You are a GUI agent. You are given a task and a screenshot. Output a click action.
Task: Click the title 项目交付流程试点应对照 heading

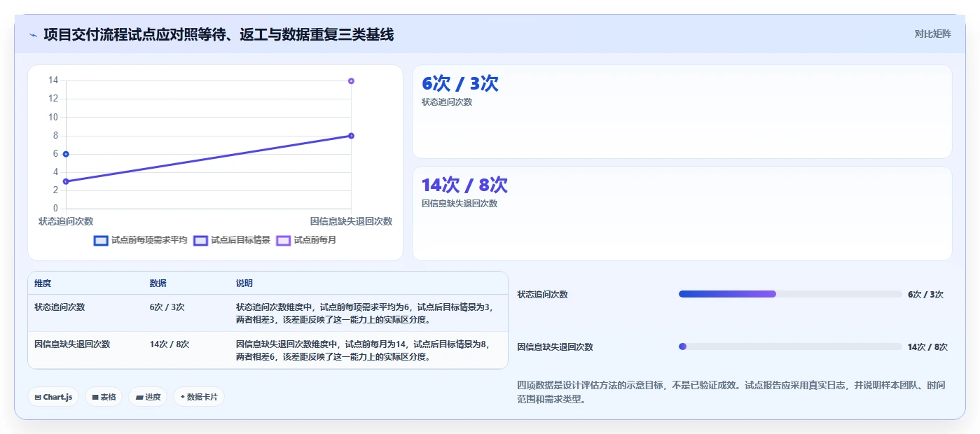pyautogui.click(x=219, y=34)
